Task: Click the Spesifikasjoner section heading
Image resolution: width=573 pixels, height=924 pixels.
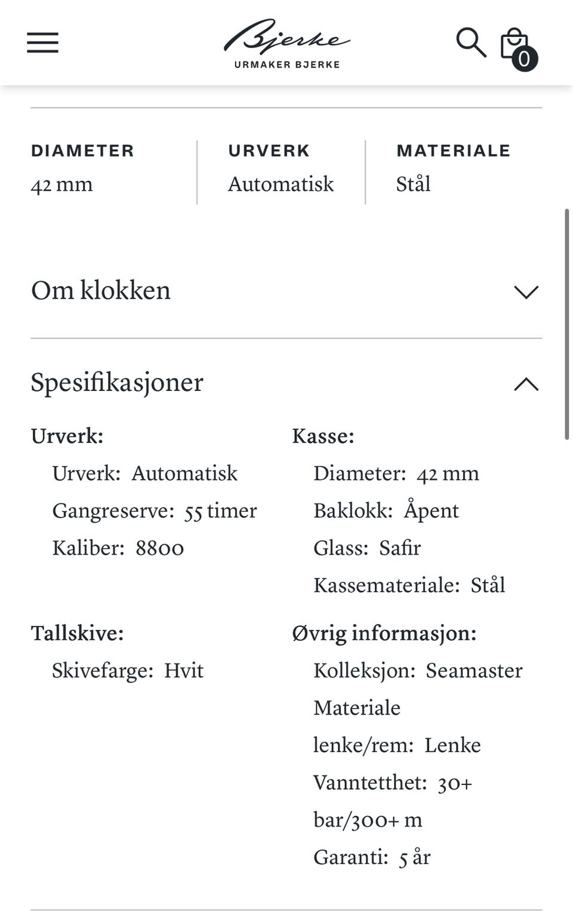Action: (x=117, y=382)
